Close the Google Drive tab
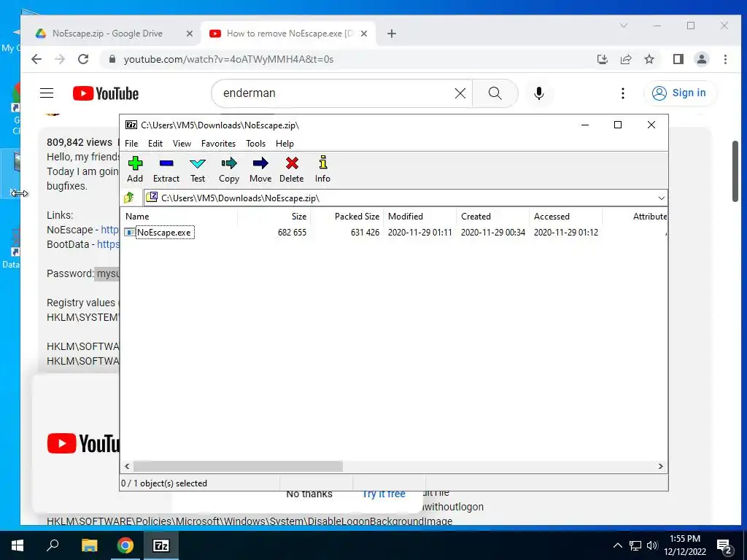Screen dimensions: 747x560 click(x=189, y=34)
